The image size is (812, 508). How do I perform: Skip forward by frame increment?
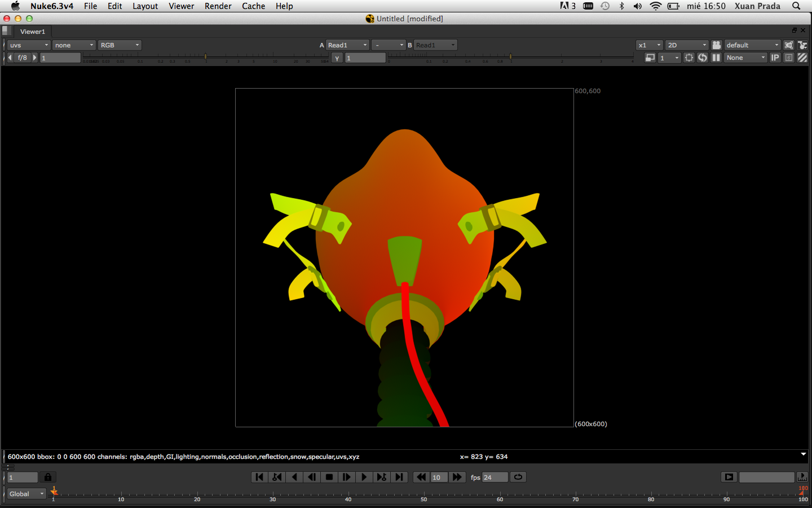pyautogui.click(x=457, y=477)
